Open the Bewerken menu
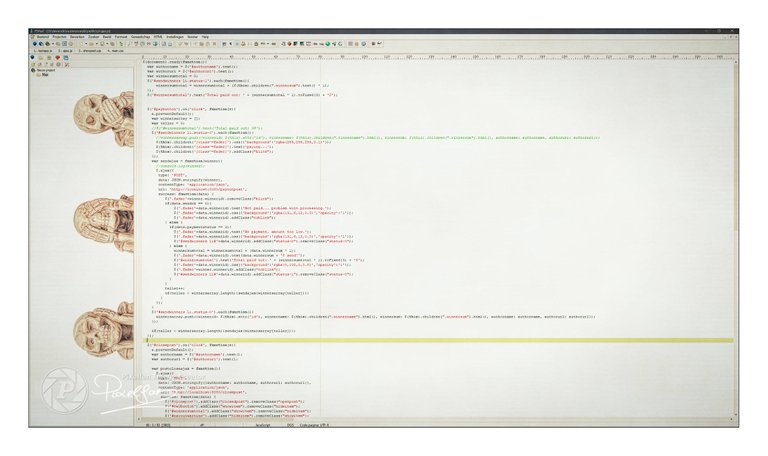Viewport: 768px width, 456px height. 77,37
